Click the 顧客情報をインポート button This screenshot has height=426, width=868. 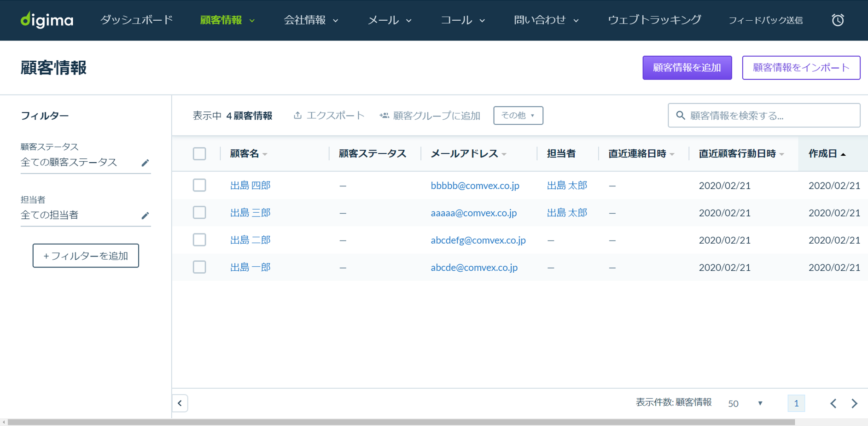click(801, 68)
